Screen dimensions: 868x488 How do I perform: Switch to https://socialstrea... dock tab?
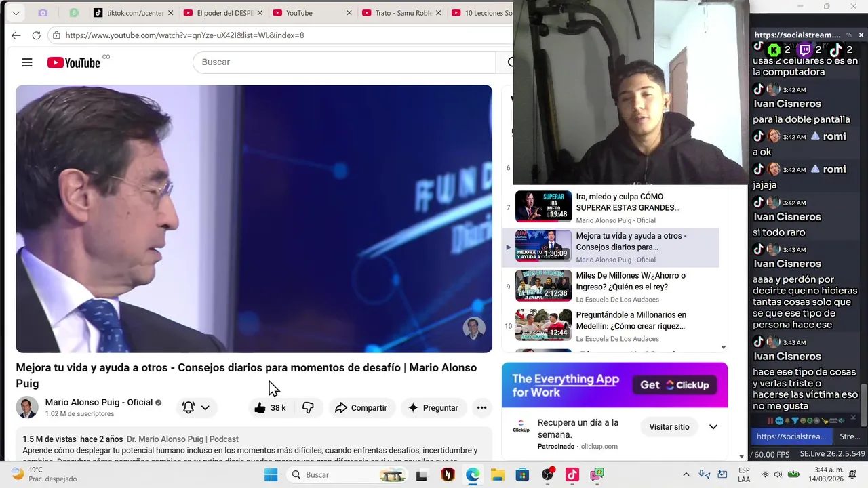(791, 436)
